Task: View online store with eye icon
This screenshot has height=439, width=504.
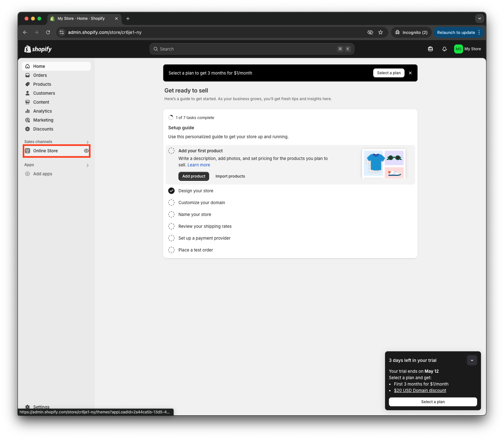Action: pyautogui.click(x=86, y=151)
